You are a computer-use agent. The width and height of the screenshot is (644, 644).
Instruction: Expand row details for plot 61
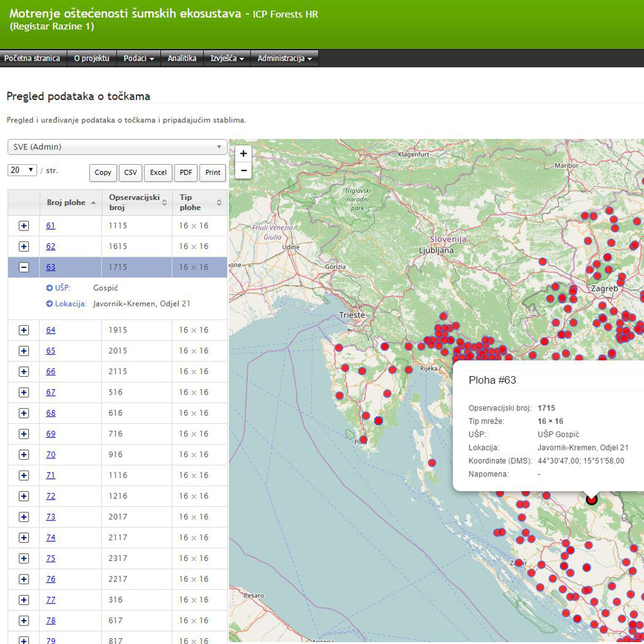tap(24, 226)
